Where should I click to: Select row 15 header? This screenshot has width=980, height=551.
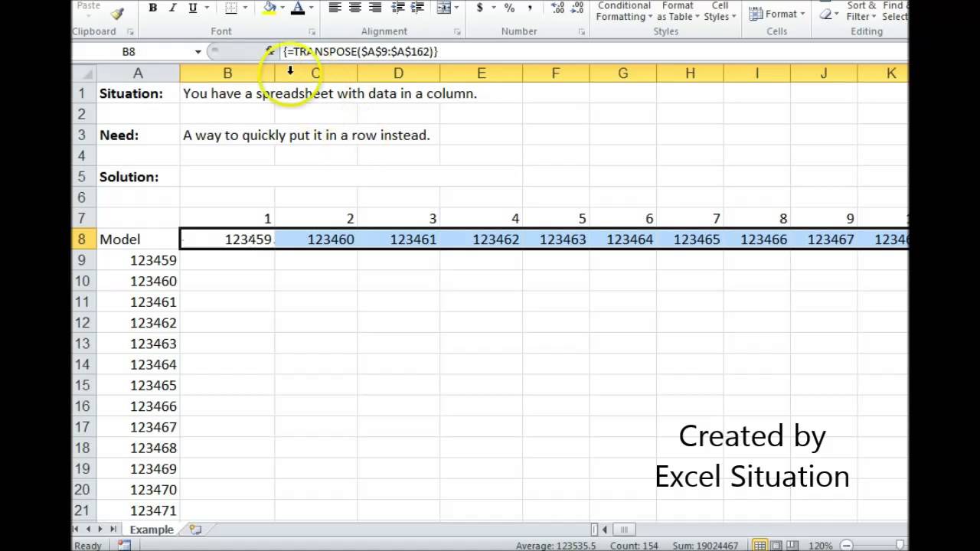[x=83, y=386]
